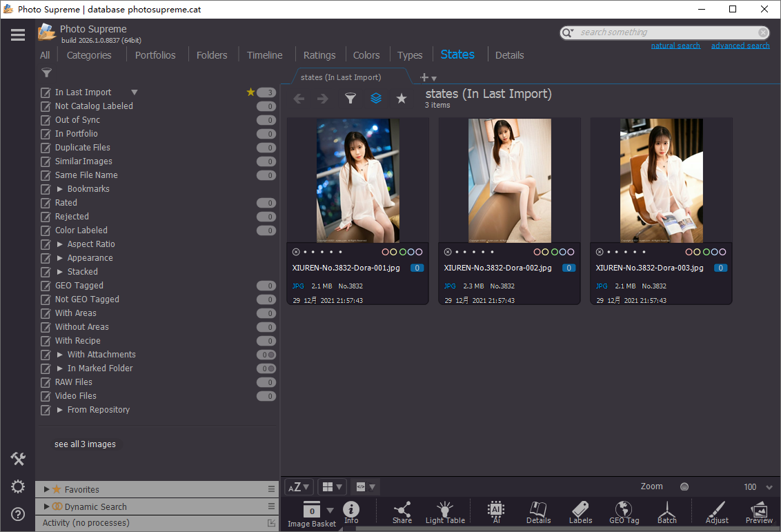Click the Share icon in bottom toolbar

coord(402,512)
